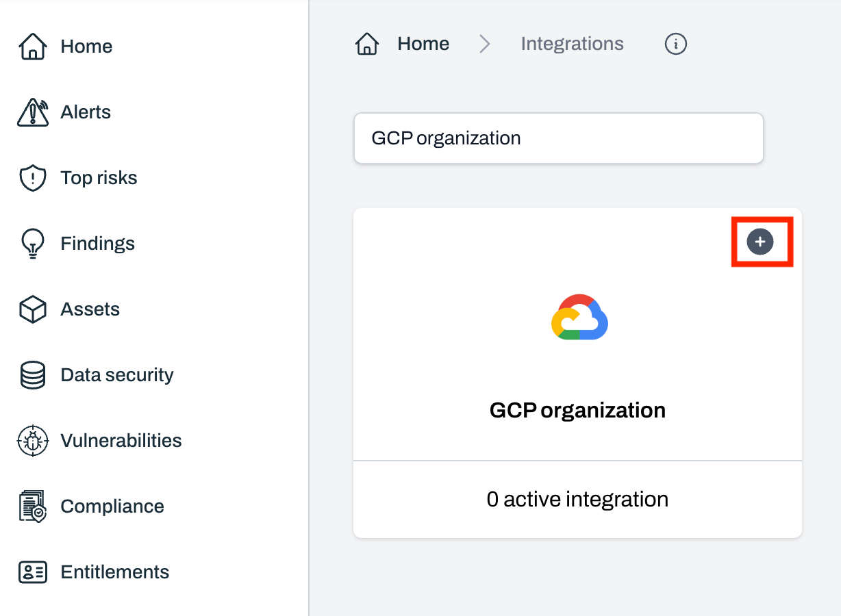This screenshot has width=841, height=616.
Task: Click the 0 active integration text
Action: (577, 500)
